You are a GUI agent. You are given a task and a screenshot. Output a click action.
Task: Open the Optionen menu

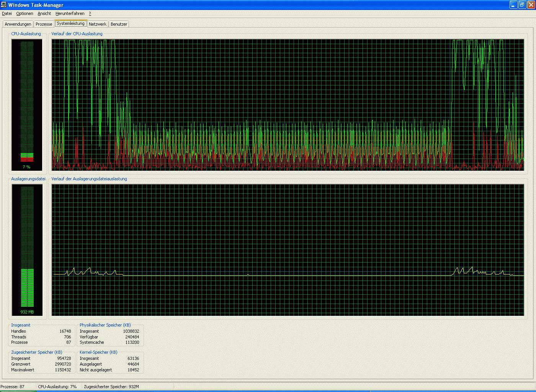(25, 13)
